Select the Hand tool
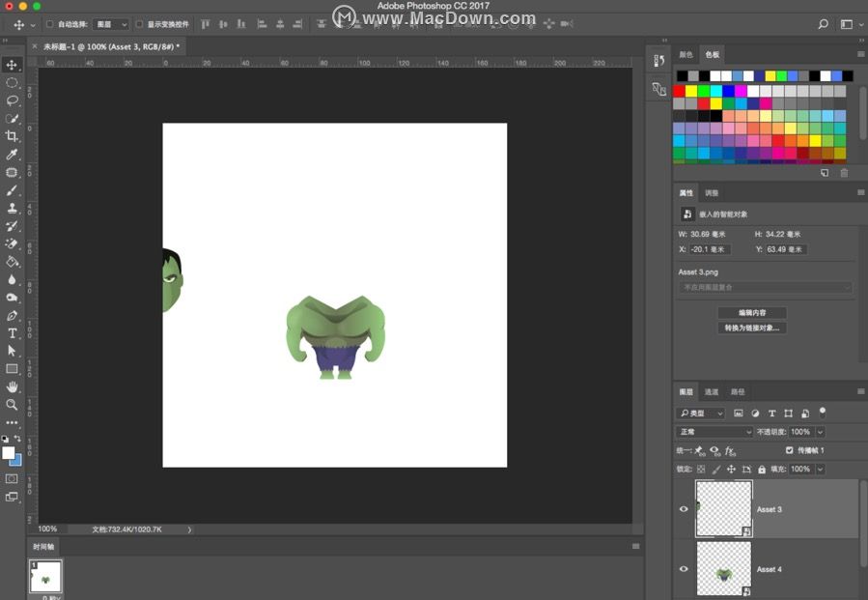The image size is (868, 600). [x=12, y=386]
